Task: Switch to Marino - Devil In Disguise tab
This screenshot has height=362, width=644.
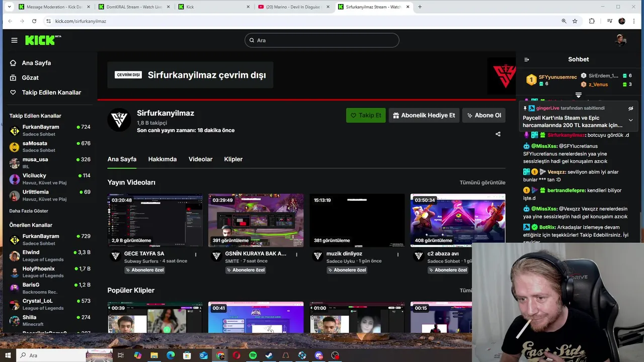Action: [294, 7]
